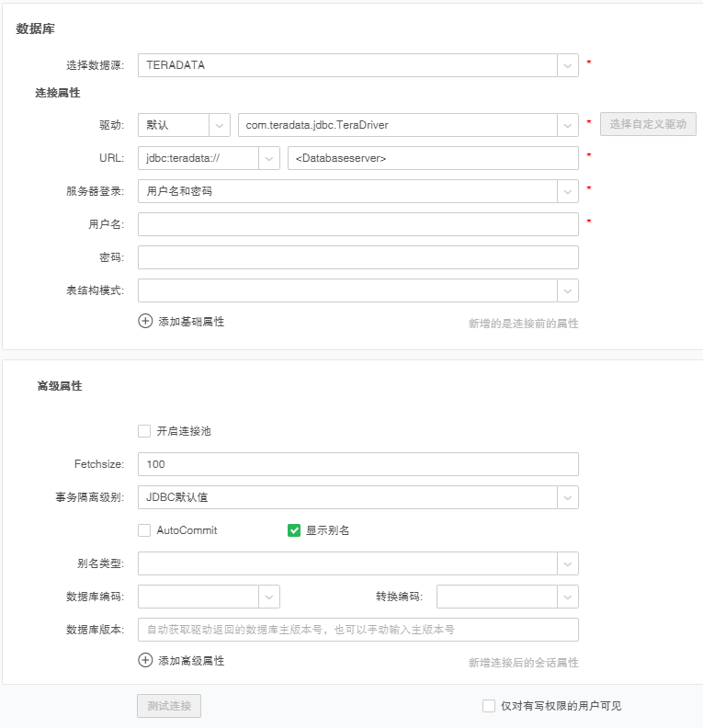Open the 服务器登录 dropdown
The width and height of the screenshot is (703, 728).
click(x=567, y=191)
